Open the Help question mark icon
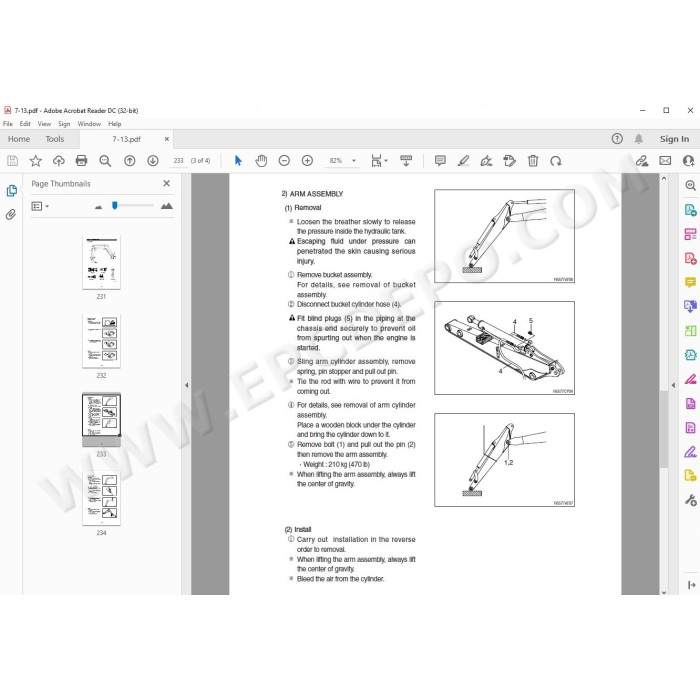700x700 pixels. click(x=617, y=139)
